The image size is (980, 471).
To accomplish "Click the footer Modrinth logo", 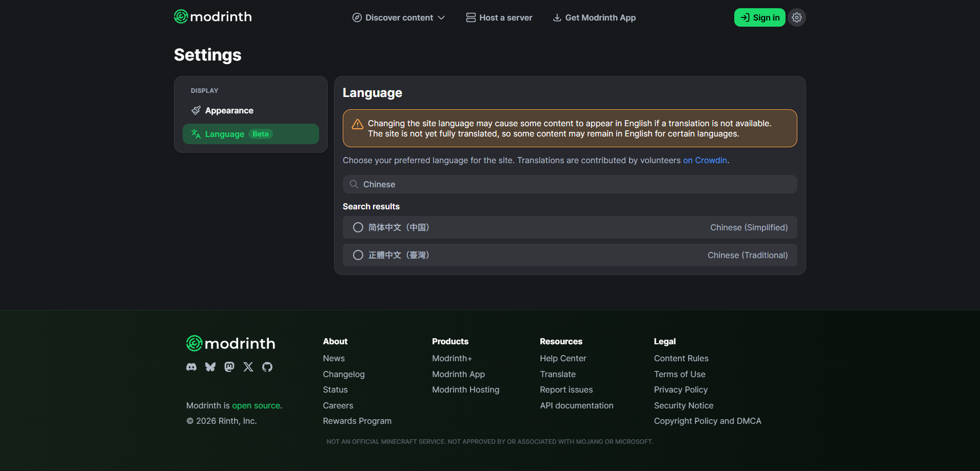I will tap(231, 343).
